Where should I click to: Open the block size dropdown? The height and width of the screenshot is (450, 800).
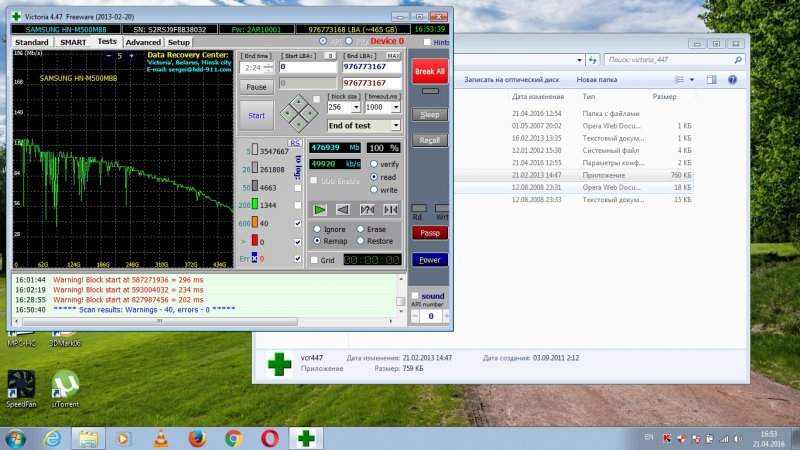(355, 107)
